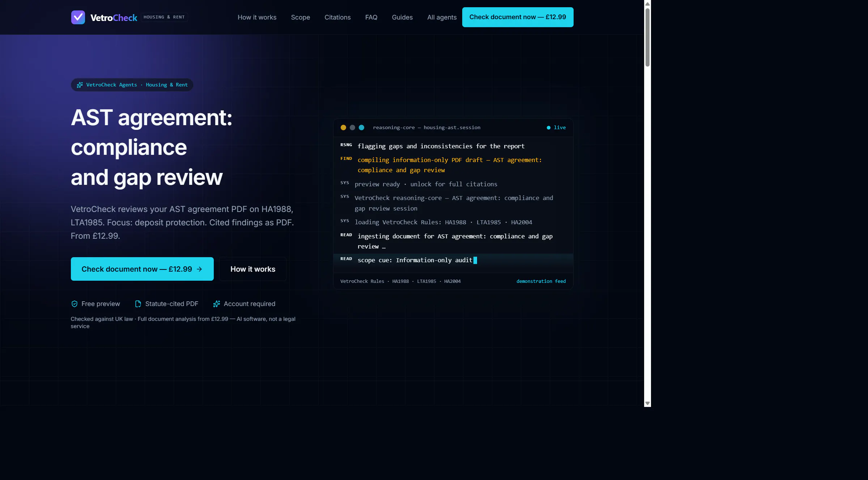
Task: Select the Statute-cited PDF label
Action: pos(172,304)
